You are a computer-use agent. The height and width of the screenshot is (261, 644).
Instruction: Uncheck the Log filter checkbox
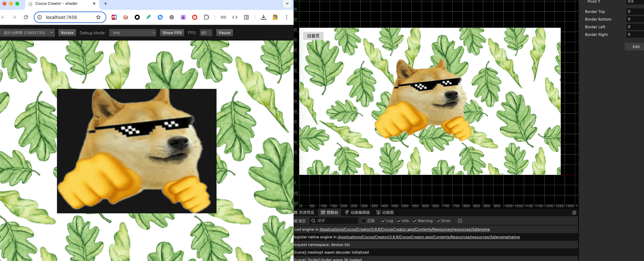coord(383,221)
